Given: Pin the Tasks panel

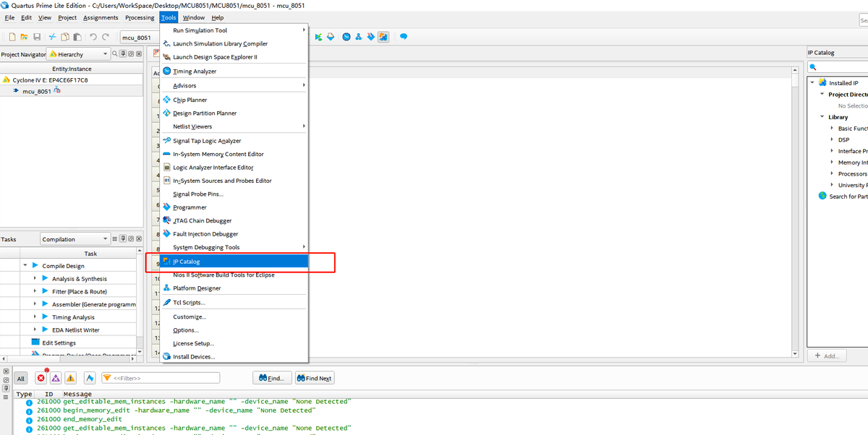Looking at the screenshot, I should click(x=124, y=238).
